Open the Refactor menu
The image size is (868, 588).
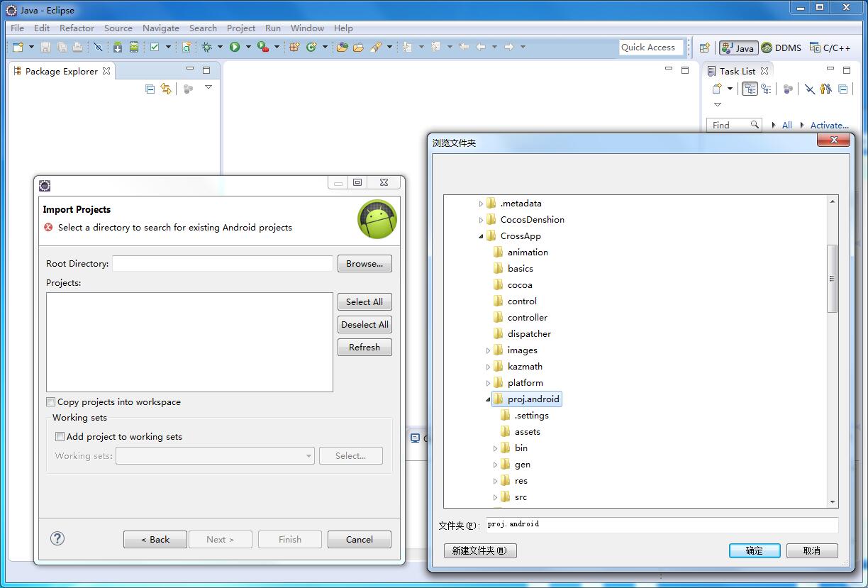pyautogui.click(x=77, y=28)
